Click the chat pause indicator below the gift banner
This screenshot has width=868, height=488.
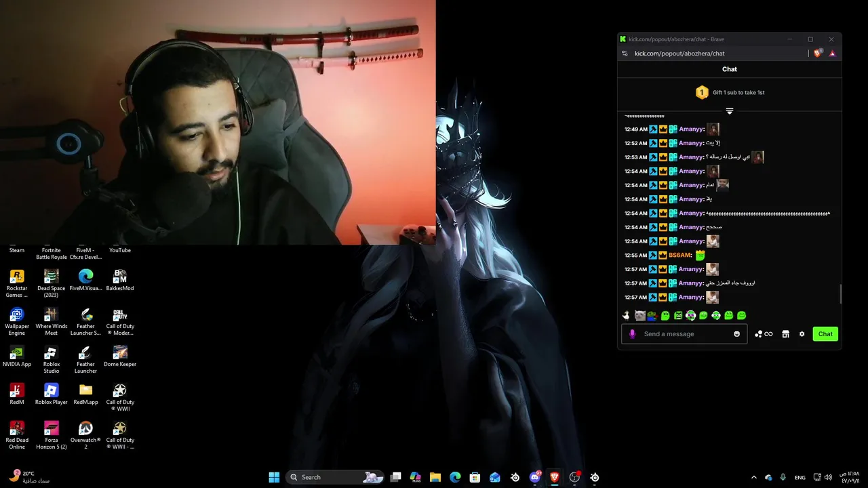(x=730, y=110)
